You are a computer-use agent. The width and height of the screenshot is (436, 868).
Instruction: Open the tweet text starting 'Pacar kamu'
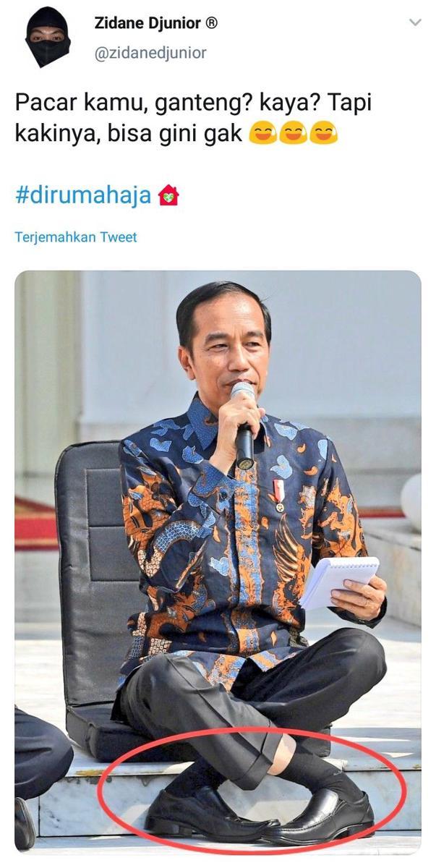click(194, 119)
